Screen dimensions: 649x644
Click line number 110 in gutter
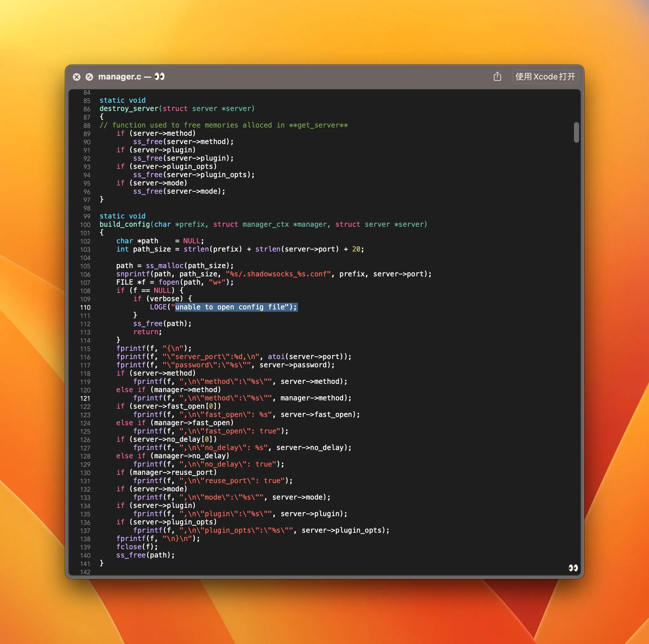[x=85, y=308]
